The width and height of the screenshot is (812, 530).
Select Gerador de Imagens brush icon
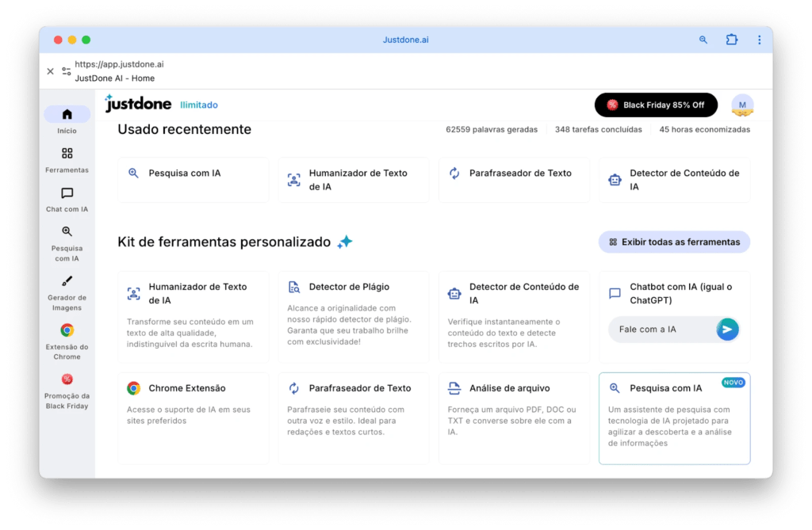[67, 281]
